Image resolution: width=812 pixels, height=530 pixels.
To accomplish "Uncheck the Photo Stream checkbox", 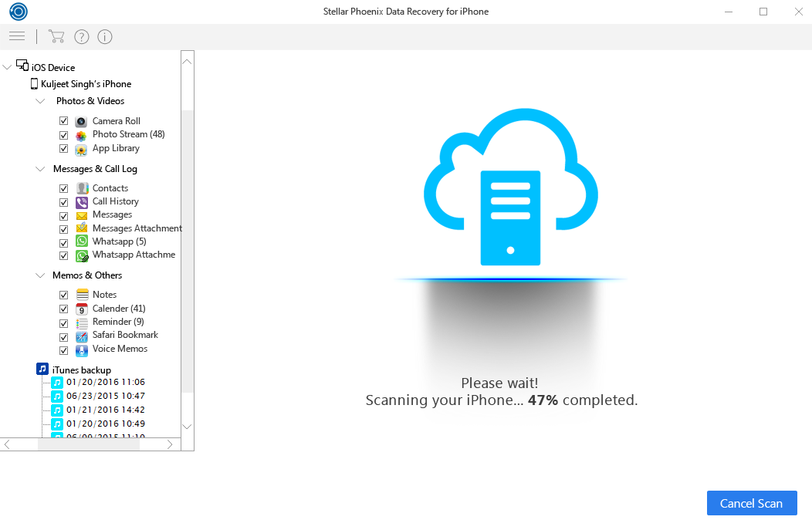I will pos(64,135).
